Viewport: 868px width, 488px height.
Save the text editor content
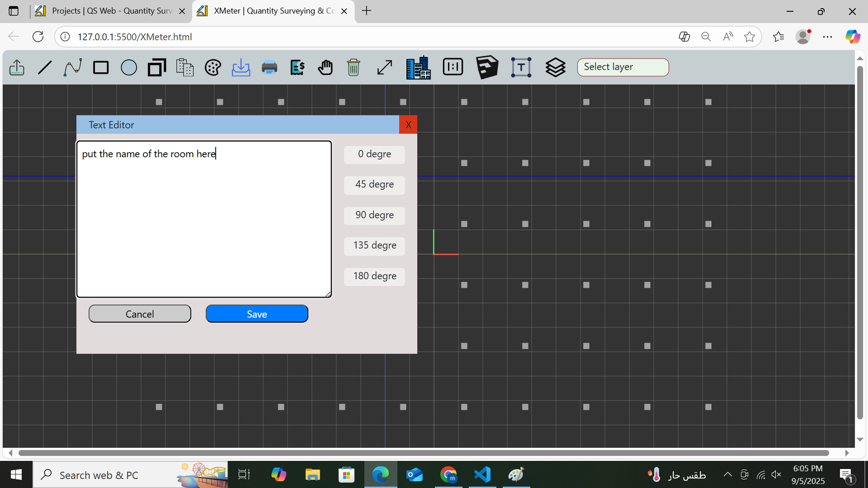257,314
